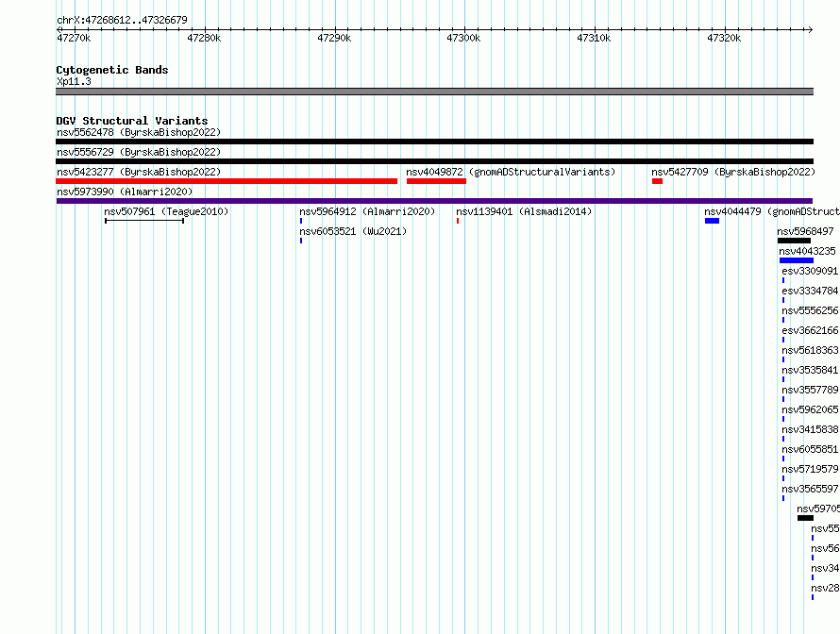
Task: Select the esv3662166 variant label
Action: tap(810, 330)
